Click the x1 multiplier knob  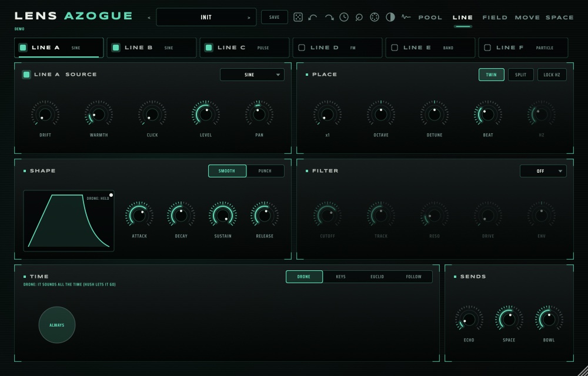(x=328, y=114)
